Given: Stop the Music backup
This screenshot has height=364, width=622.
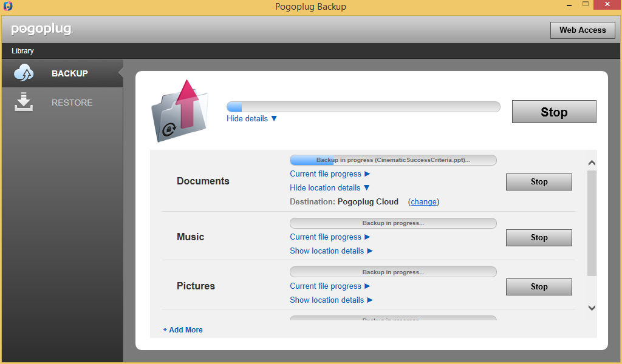Looking at the screenshot, I should [x=539, y=238].
